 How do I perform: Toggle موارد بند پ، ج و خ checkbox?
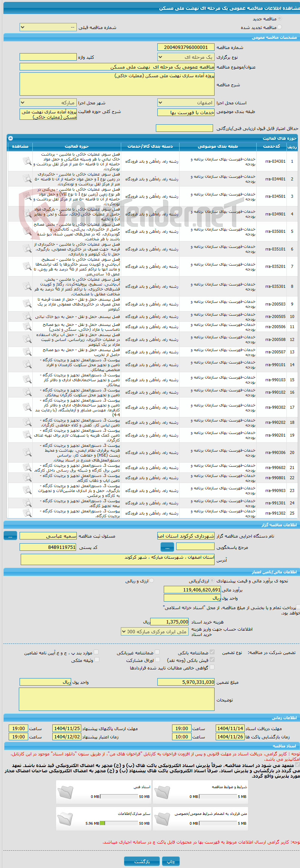[96, 652]
